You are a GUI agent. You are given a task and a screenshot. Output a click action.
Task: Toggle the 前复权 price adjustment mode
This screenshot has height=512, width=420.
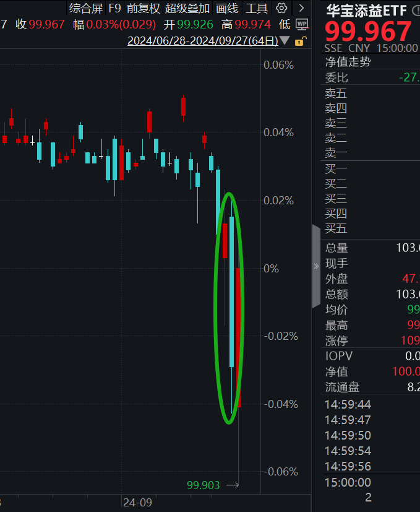pyautogui.click(x=143, y=8)
